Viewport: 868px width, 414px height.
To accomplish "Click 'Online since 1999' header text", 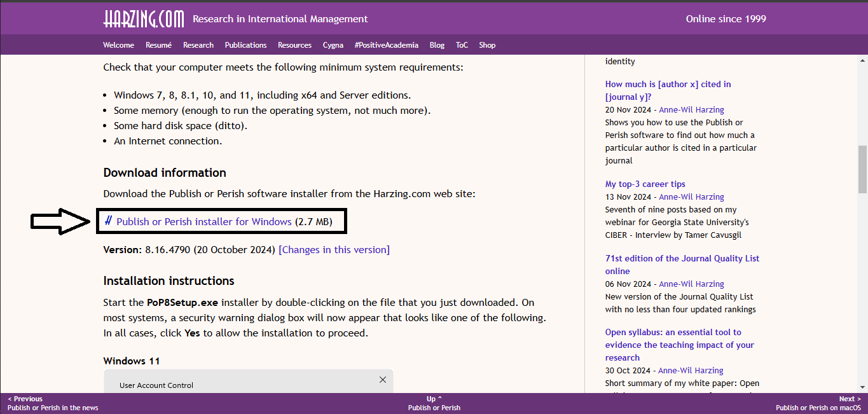I will 726,19.
